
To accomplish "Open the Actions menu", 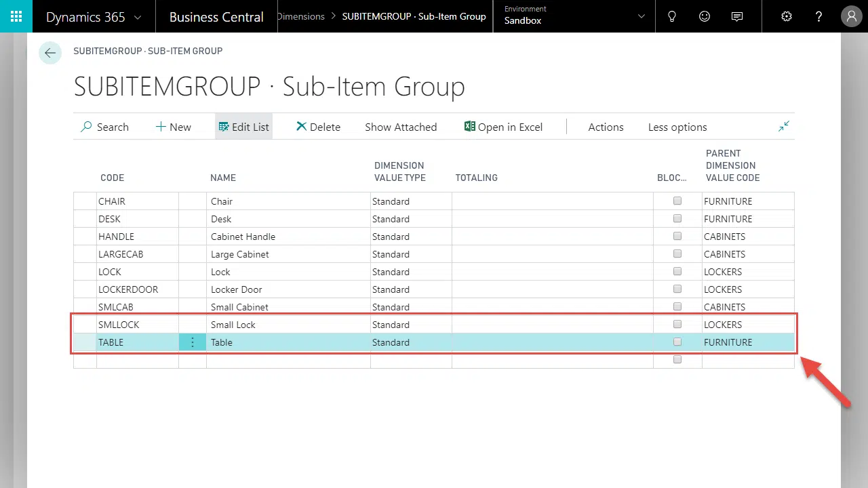I will pos(606,127).
